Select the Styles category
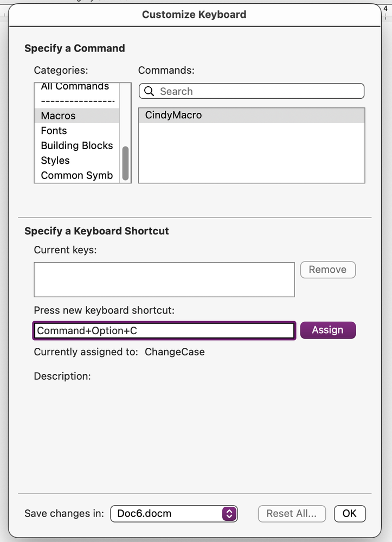 click(55, 161)
